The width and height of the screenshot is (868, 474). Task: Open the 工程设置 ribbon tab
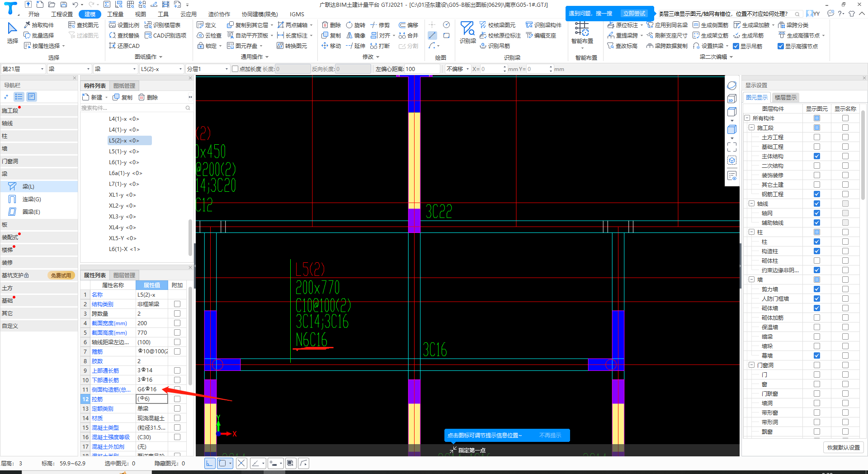pyautogui.click(x=62, y=14)
